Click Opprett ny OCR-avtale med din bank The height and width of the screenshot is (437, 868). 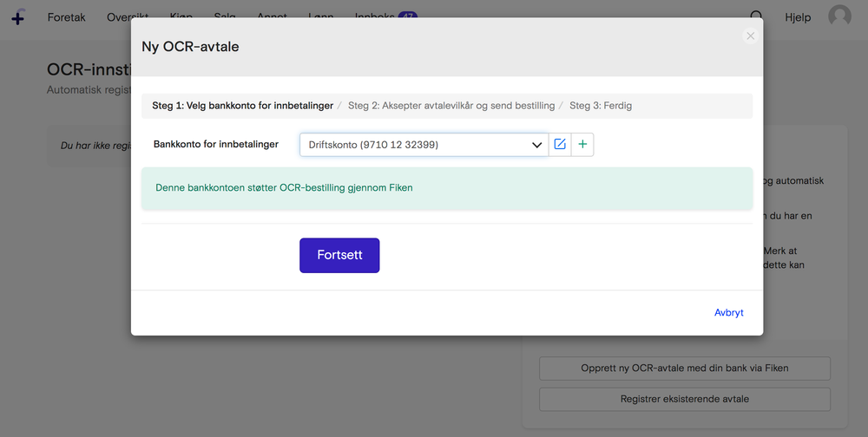pos(684,368)
